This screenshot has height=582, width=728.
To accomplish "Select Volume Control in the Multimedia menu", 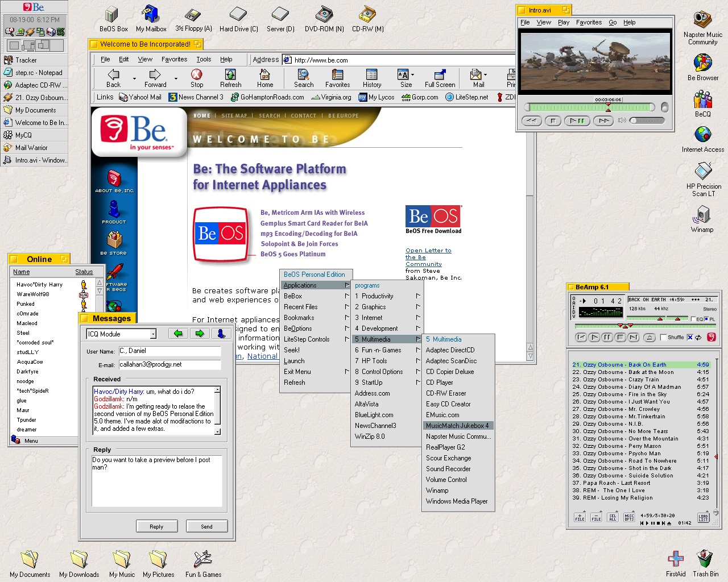I will pos(458,480).
